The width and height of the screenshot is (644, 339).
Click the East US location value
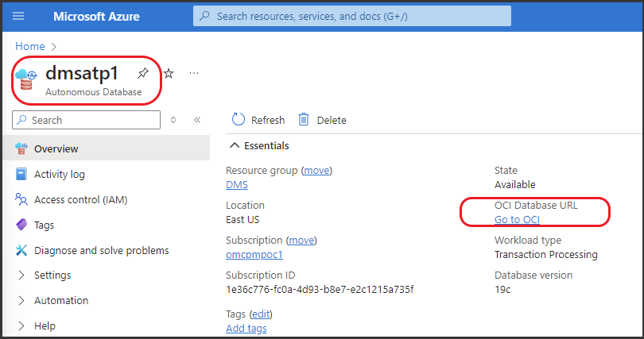point(242,220)
